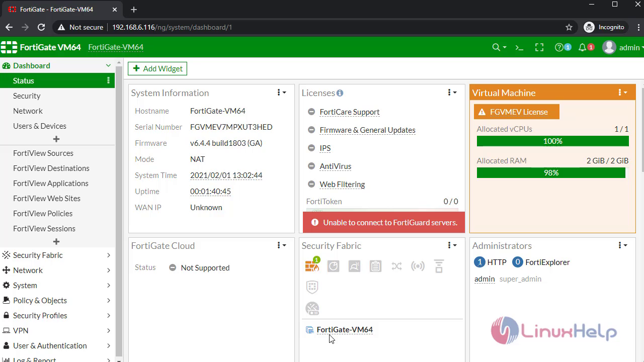Screen dimensions: 644x362
Task: Expand Security Profiles menu
Action: [57, 315]
